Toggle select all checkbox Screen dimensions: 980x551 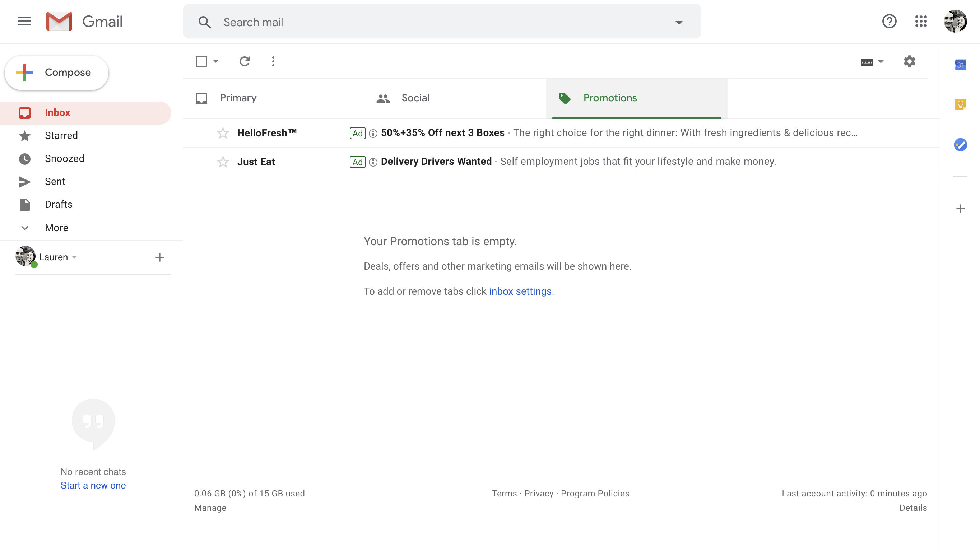201,62
